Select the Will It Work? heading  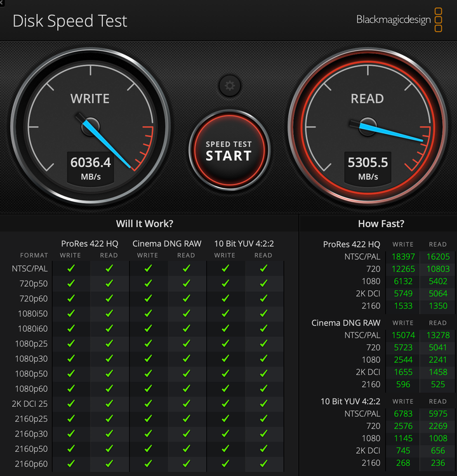tap(145, 224)
